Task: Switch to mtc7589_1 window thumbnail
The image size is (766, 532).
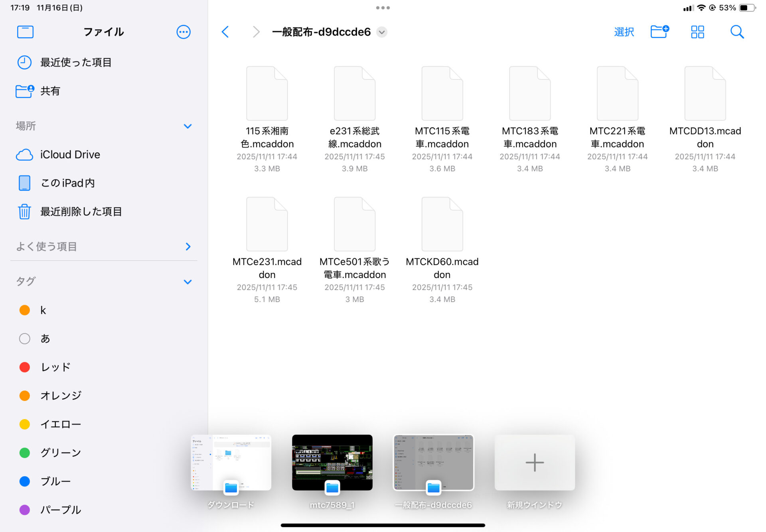Action: [x=332, y=463]
